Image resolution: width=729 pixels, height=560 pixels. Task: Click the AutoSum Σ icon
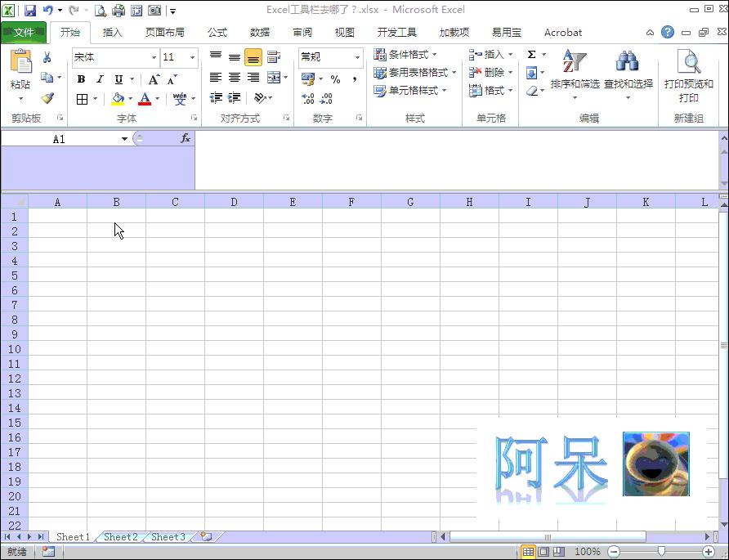532,53
